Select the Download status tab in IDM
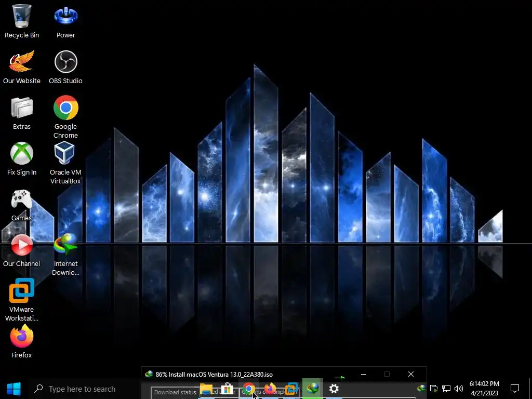The image size is (532, 399). click(x=175, y=393)
